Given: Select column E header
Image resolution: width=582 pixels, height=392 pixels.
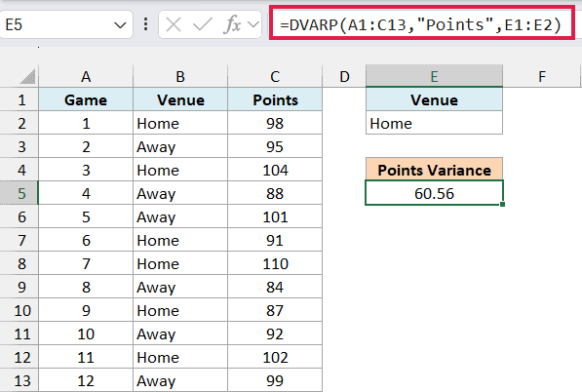Looking at the screenshot, I should [434, 76].
